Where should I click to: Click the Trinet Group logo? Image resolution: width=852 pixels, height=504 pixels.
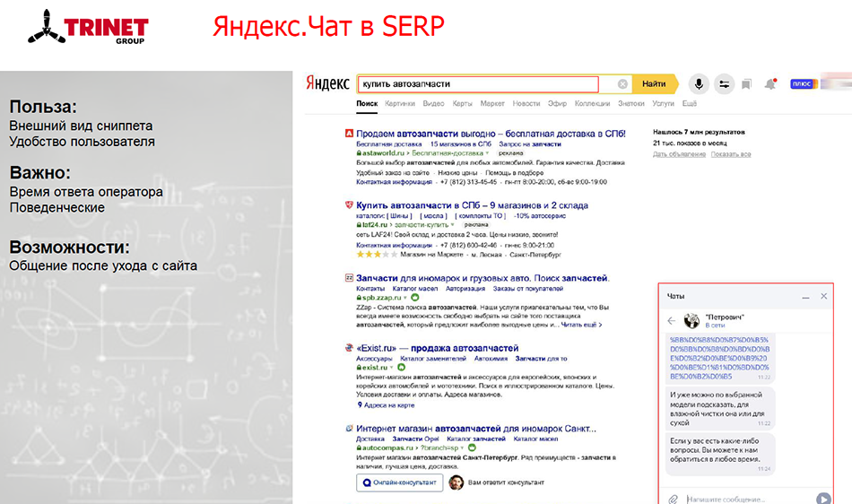(88, 27)
